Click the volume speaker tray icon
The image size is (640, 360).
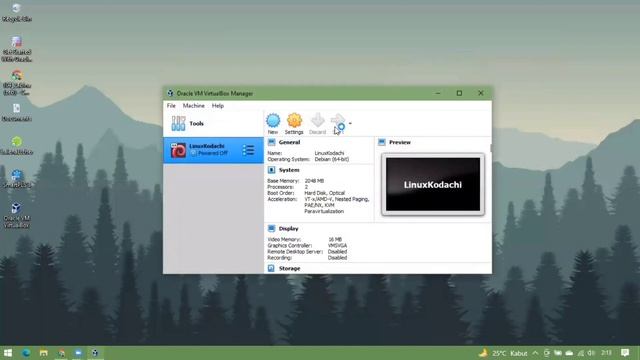click(x=591, y=353)
